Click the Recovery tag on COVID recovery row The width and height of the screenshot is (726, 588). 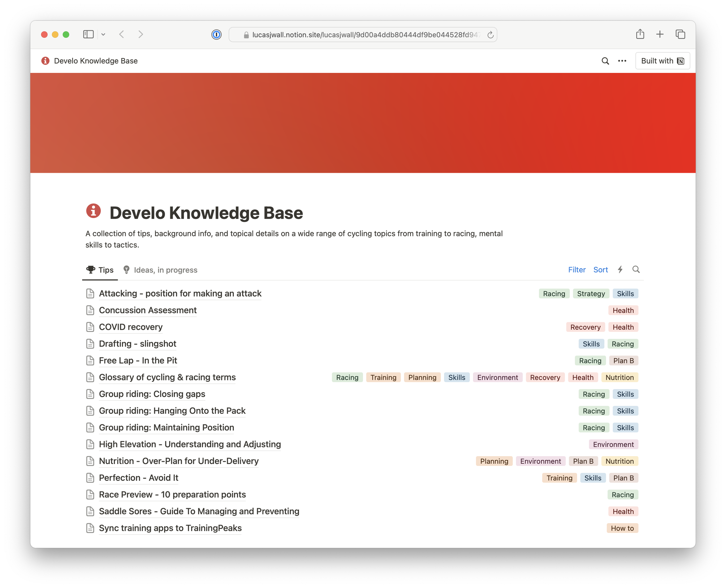click(585, 328)
